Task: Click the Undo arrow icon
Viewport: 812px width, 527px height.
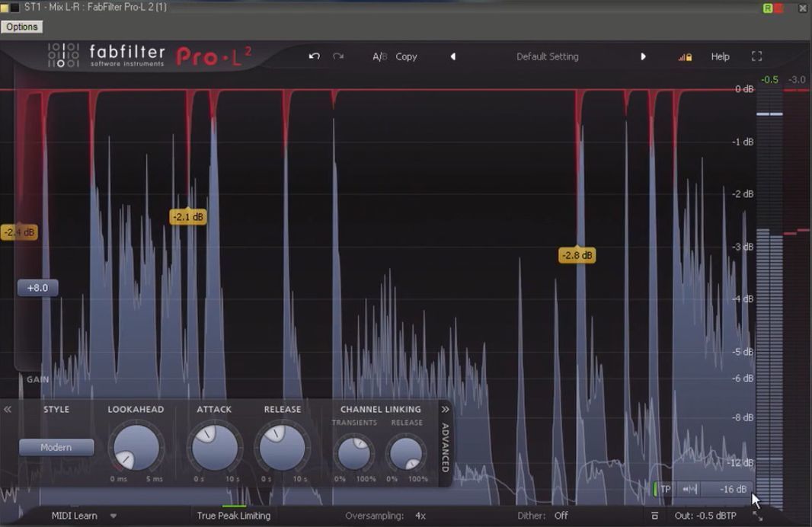Action: [314, 56]
